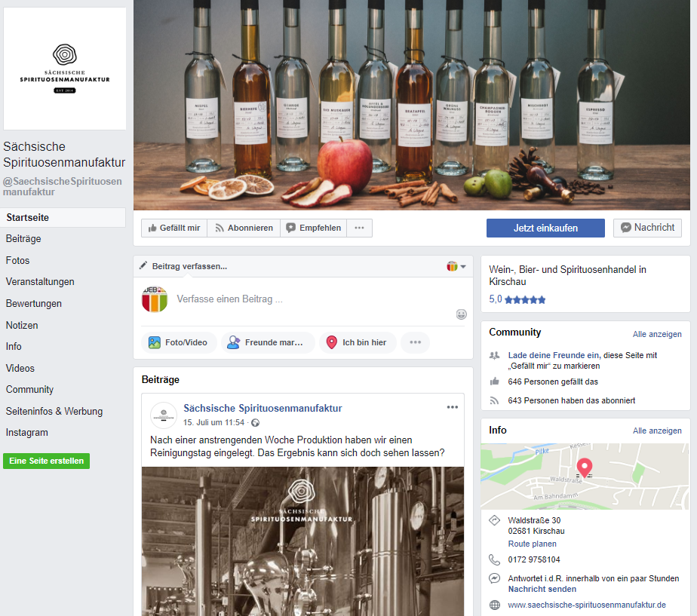The image size is (697, 616).
Task: Click the directions icon beside Waldstraße 30
Action: (x=494, y=520)
